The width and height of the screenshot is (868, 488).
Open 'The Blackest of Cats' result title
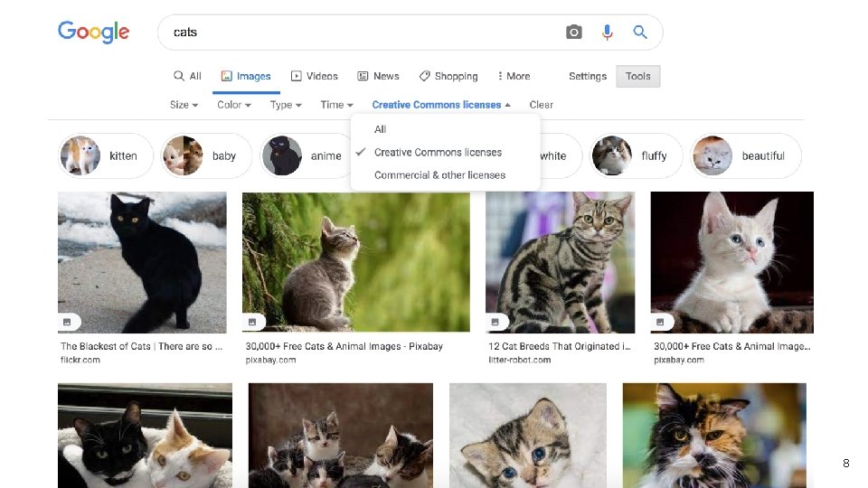pyautogui.click(x=141, y=346)
